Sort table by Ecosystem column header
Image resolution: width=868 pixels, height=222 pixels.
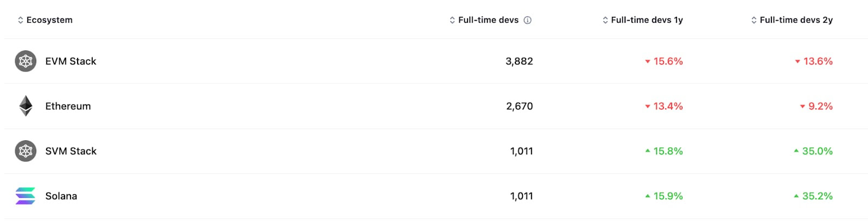49,20
